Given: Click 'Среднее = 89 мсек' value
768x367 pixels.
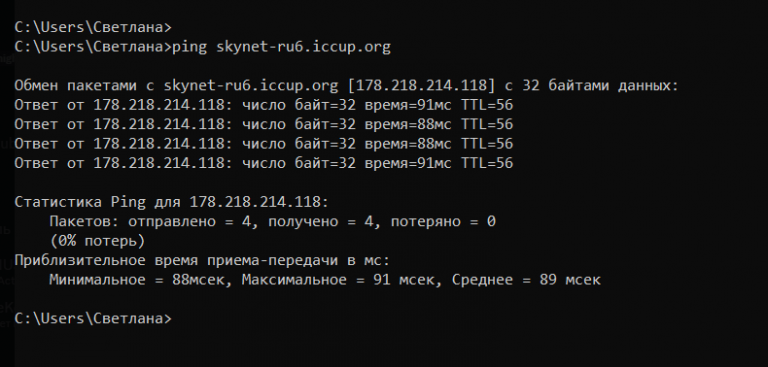Looking at the screenshot, I should (x=526, y=280).
